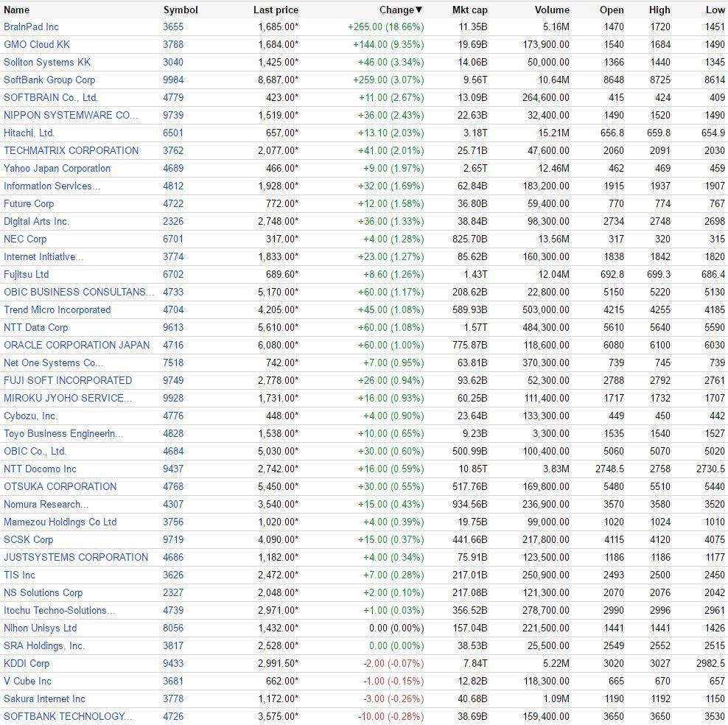
Task: Open OTSUKA CORPORATION link
Action: [x=60, y=486]
